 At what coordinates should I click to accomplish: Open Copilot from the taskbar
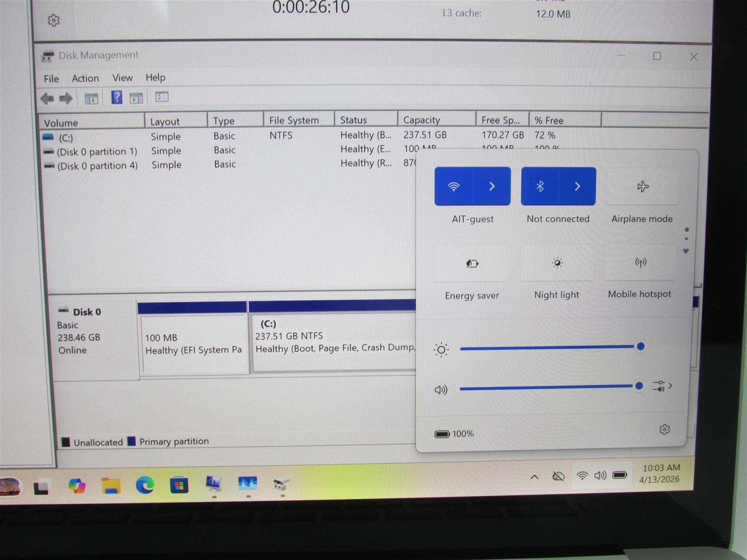tap(77, 486)
